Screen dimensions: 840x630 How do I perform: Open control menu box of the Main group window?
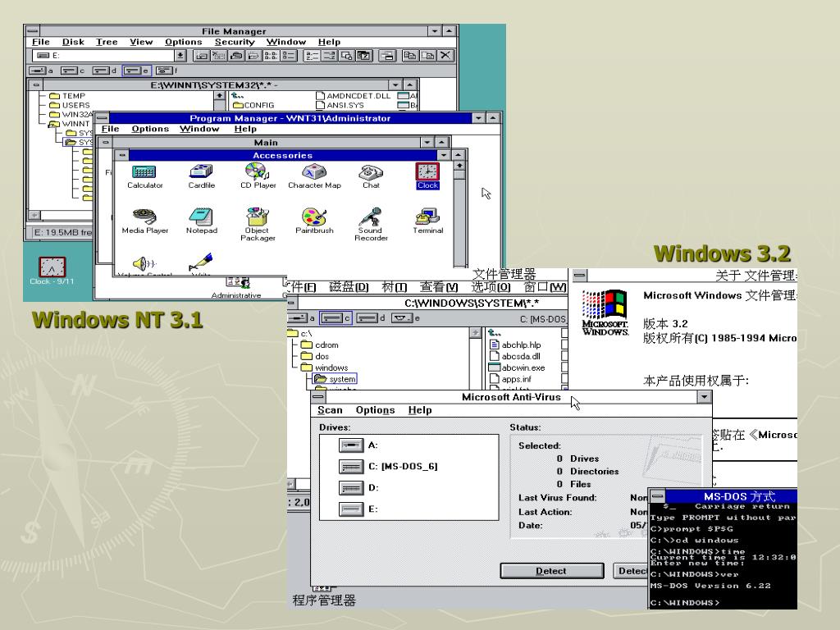pos(106,143)
